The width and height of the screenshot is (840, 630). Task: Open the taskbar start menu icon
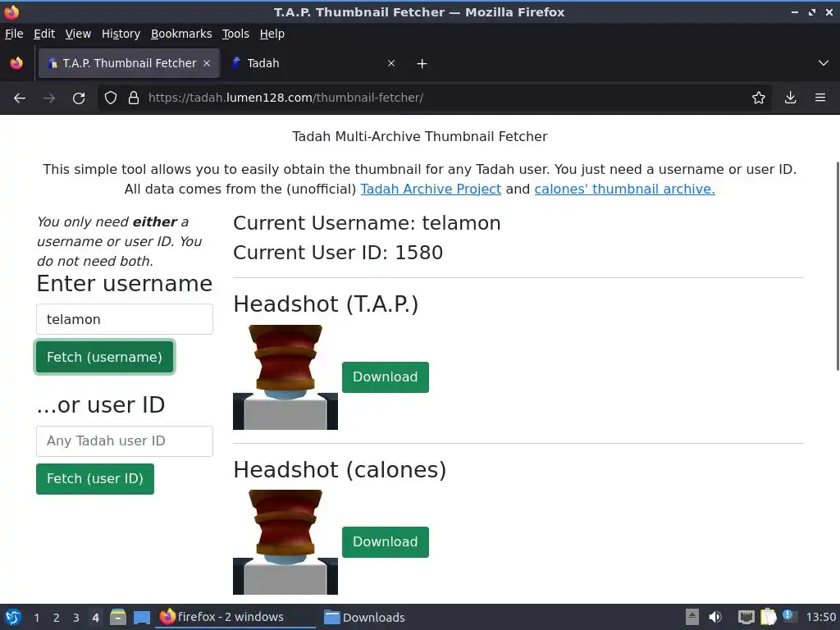pyautogui.click(x=13, y=618)
